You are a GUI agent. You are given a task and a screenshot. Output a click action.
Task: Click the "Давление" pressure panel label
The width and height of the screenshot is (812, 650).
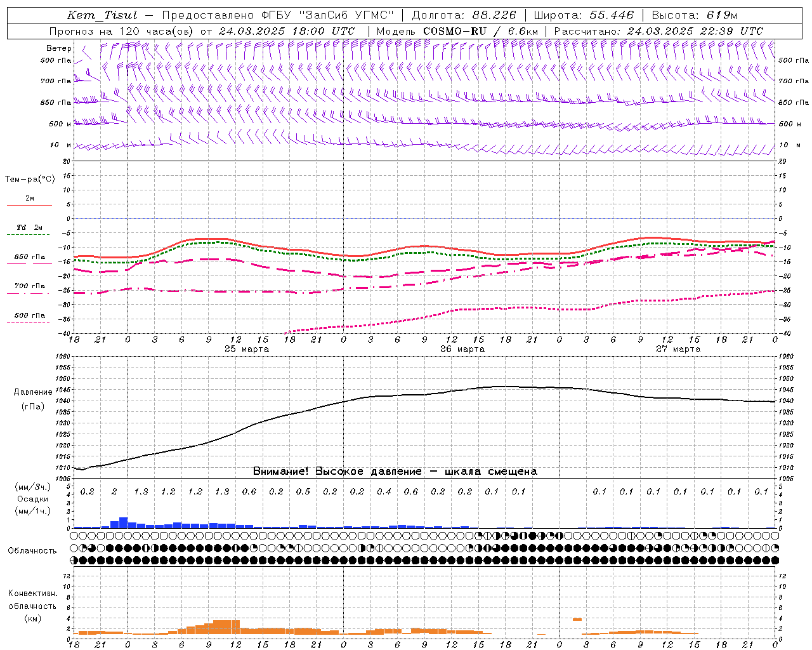coord(33,392)
